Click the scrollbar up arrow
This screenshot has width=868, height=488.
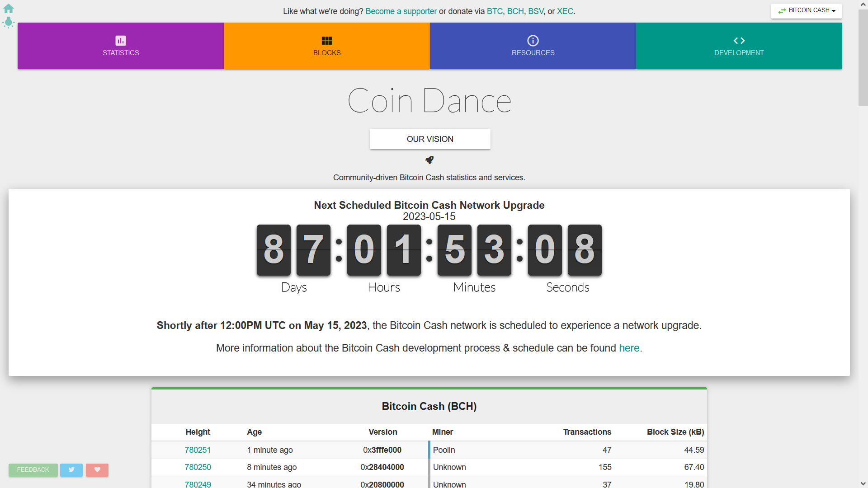[x=863, y=5]
